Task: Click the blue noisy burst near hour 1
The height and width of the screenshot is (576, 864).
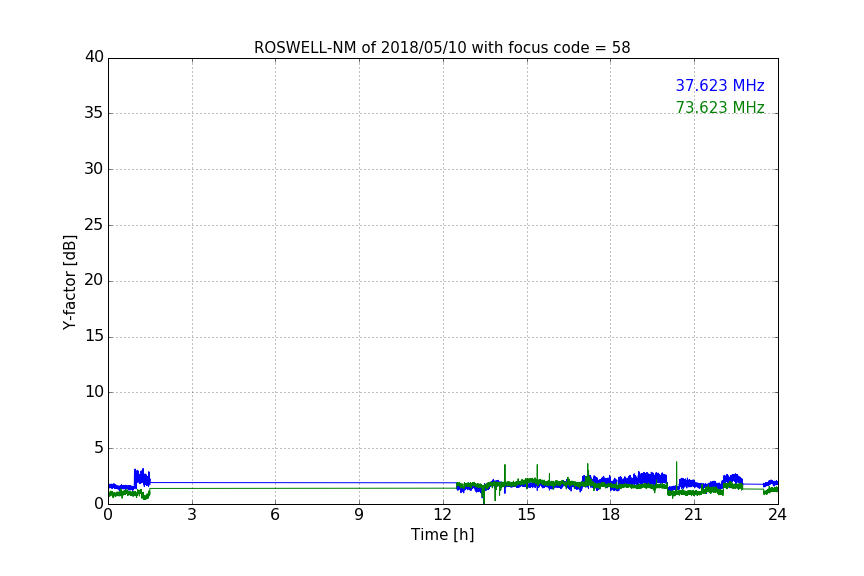Action: tap(141, 477)
